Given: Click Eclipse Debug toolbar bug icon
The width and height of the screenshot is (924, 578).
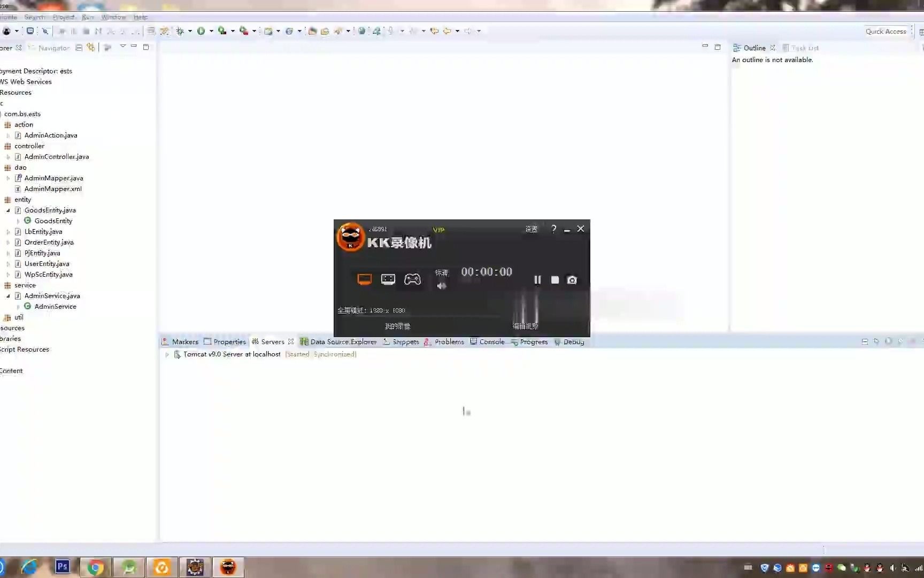Looking at the screenshot, I should [x=180, y=31].
